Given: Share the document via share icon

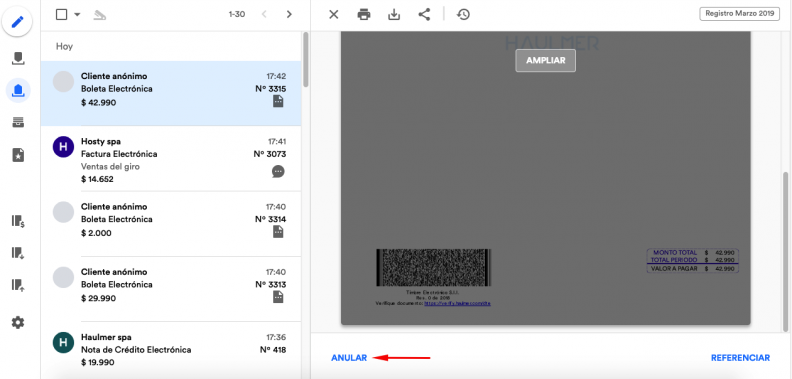Looking at the screenshot, I should 424,15.
